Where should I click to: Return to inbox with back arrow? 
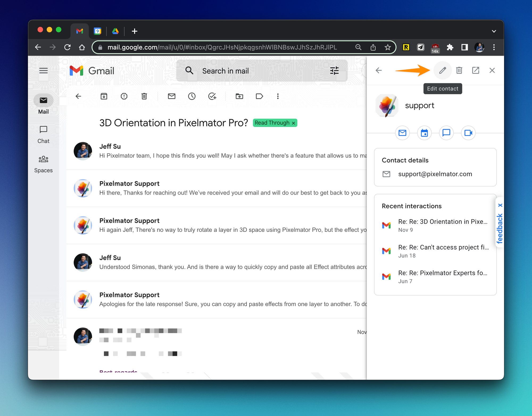[x=78, y=96]
